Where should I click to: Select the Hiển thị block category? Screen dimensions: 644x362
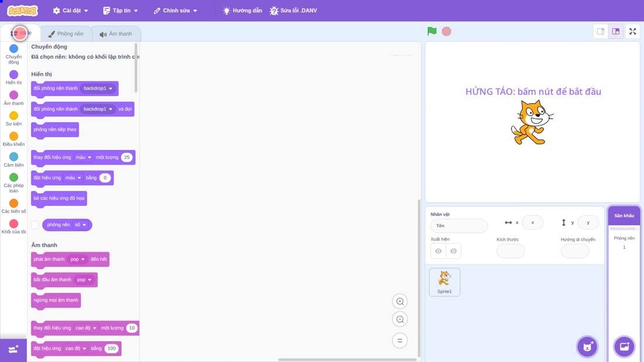pyautogui.click(x=13, y=77)
